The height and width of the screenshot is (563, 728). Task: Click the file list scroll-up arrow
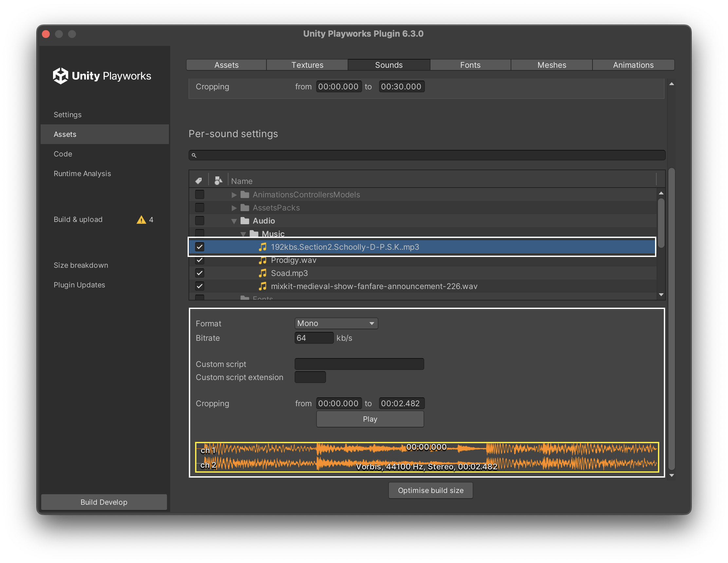pyautogui.click(x=661, y=193)
